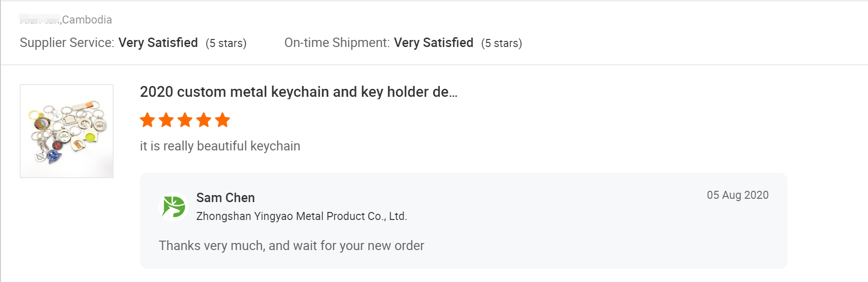Click the Cambodia reviewer location text
The image size is (868, 282).
pos(87,20)
